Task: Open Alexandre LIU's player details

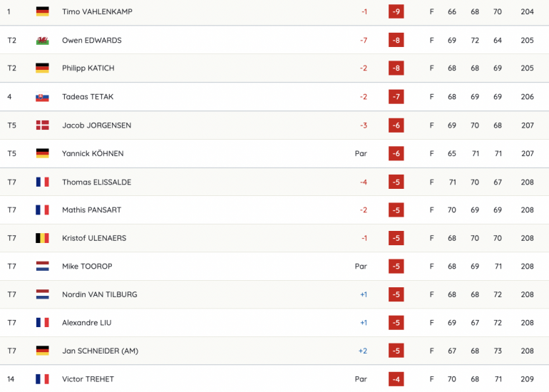Action: (x=87, y=323)
